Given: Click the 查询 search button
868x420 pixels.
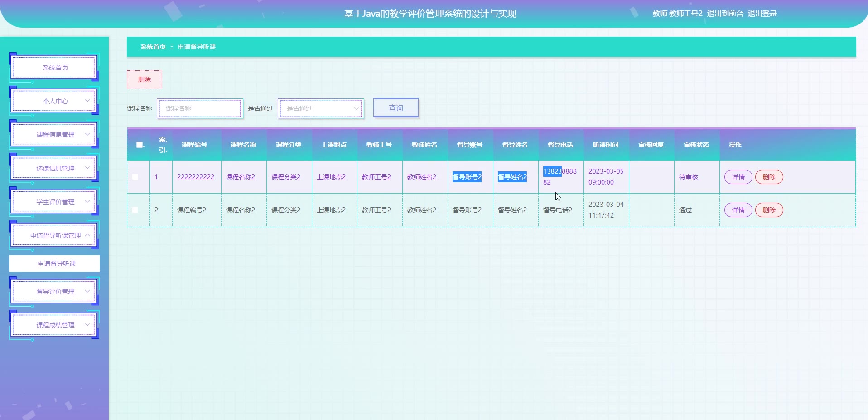Looking at the screenshot, I should pos(396,108).
